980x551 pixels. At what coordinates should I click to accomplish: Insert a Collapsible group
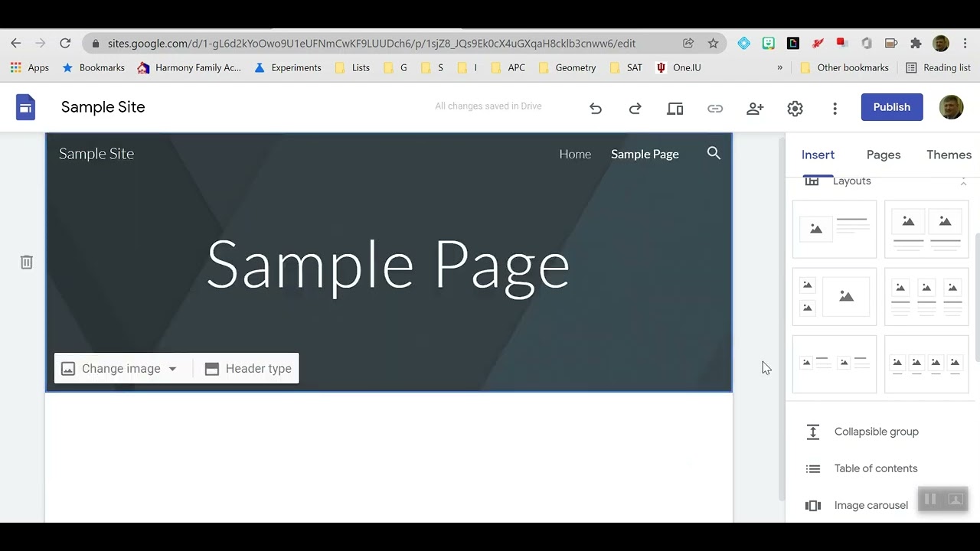[x=876, y=432]
